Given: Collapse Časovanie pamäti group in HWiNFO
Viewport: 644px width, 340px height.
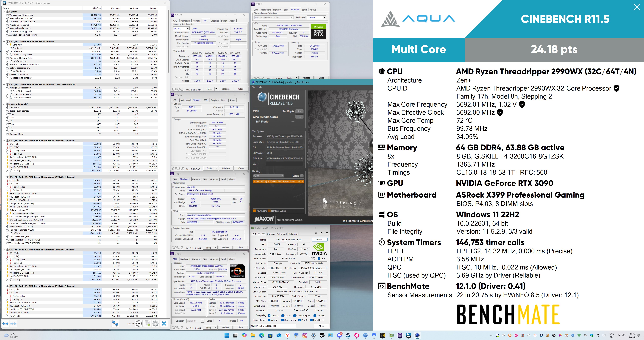Looking at the screenshot, I should coord(4,104).
